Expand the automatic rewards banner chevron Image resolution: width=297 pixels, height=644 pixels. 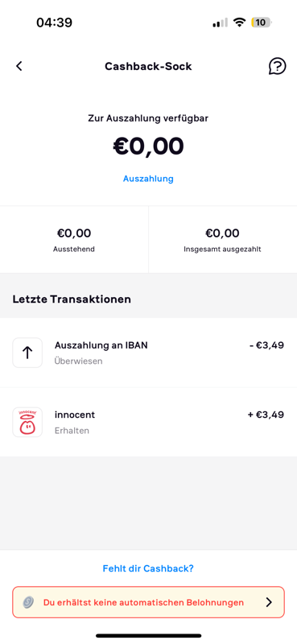pos(269,602)
